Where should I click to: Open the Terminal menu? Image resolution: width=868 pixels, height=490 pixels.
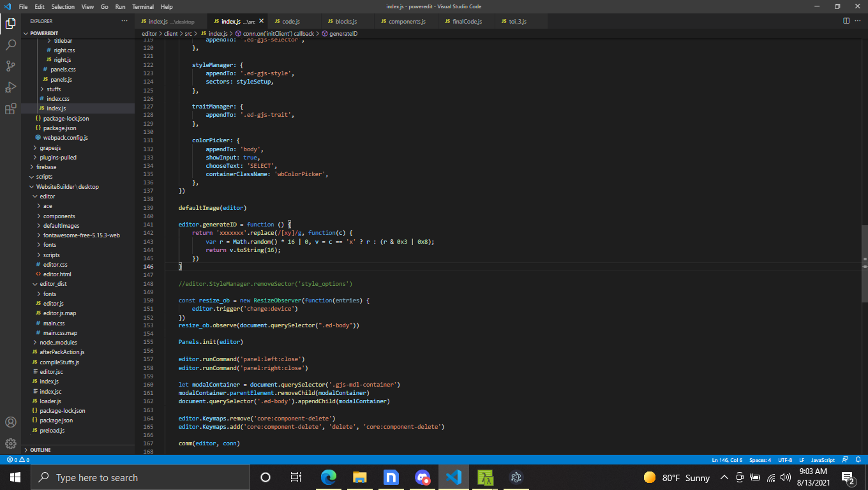point(143,7)
